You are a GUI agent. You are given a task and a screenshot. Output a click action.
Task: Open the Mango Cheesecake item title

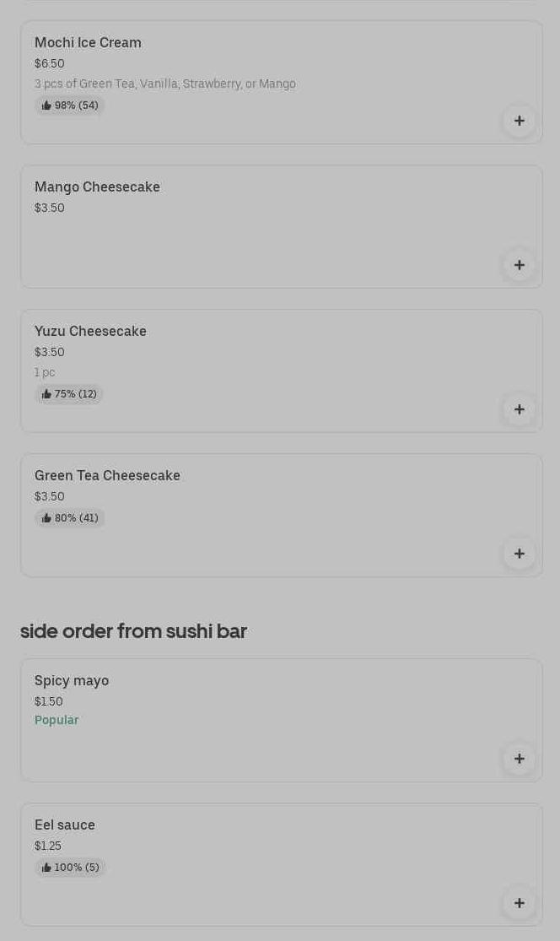pos(97,187)
